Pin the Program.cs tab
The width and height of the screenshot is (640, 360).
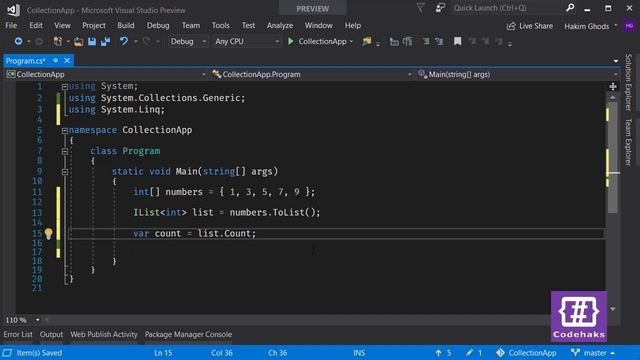click(56, 60)
